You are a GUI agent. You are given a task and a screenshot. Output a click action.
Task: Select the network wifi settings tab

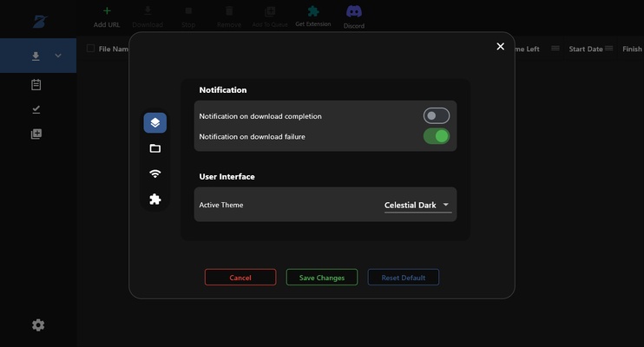(154, 173)
